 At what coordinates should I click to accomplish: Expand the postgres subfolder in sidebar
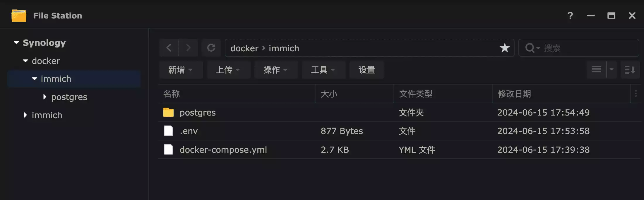tap(44, 97)
